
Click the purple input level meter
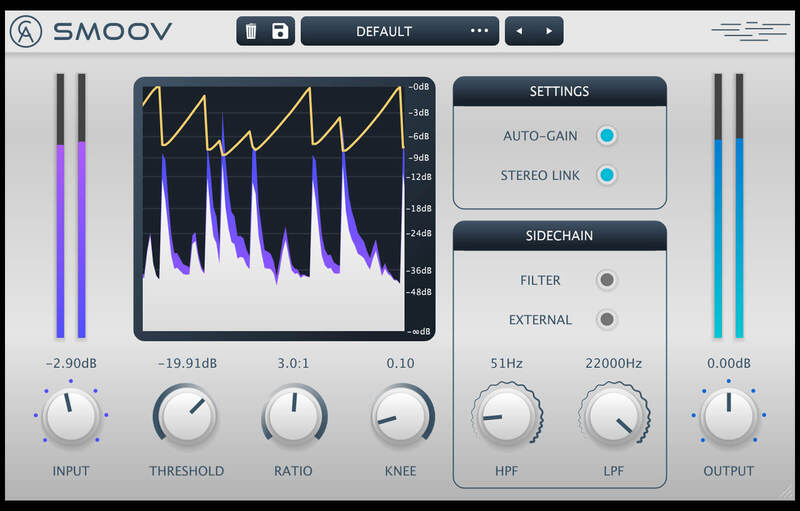pyautogui.click(x=71, y=206)
